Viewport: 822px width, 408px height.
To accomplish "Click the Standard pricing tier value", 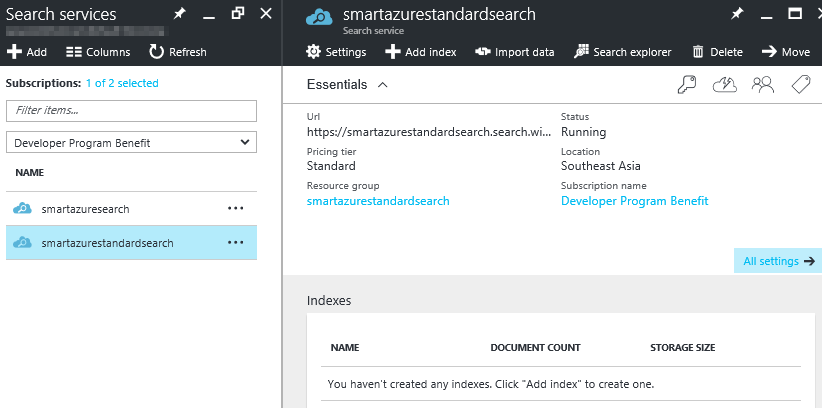I will coord(331,166).
